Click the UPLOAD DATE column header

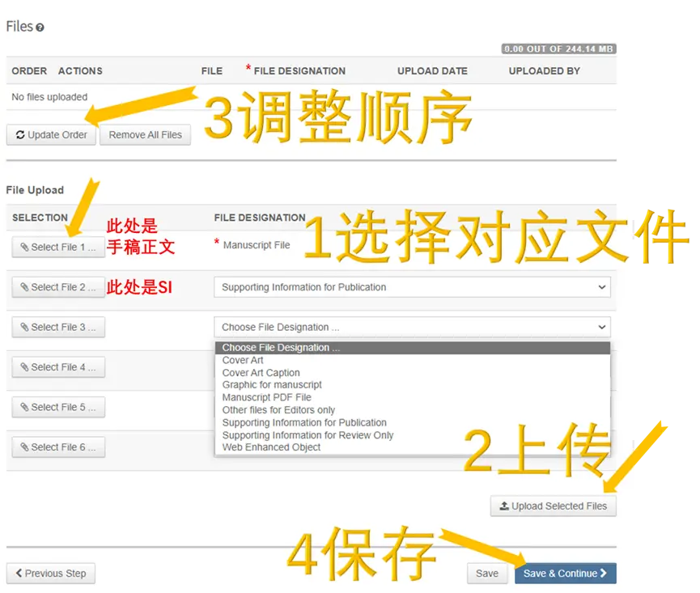pos(433,71)
